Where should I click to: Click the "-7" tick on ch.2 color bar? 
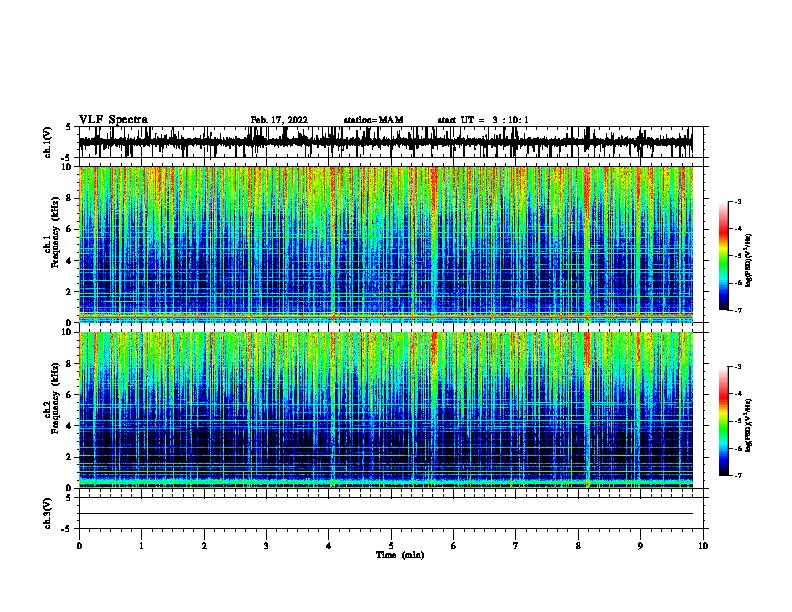click(x=738, y=476)
